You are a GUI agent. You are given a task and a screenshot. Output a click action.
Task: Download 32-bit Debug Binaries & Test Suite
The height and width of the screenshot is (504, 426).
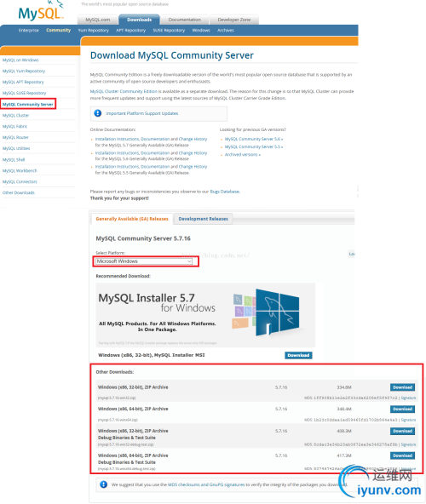tap(402, 431)
